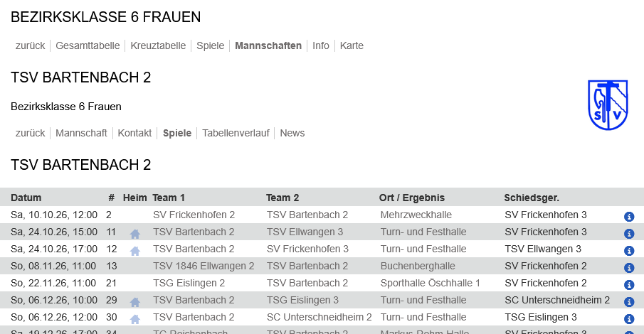Select the Tabellenverlauf team tab
644x334 pixels.
[236, 133]
